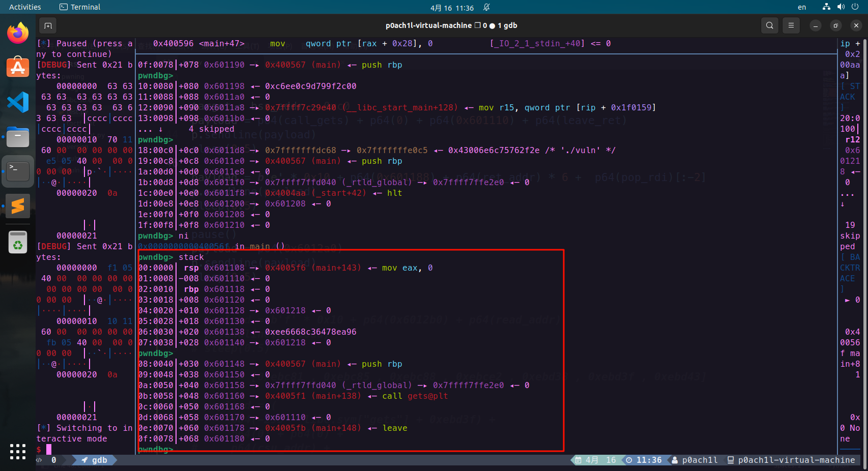Open new tab button in terminal header
The height and width of the screenshot is (471, 868).
coord(48,25)
